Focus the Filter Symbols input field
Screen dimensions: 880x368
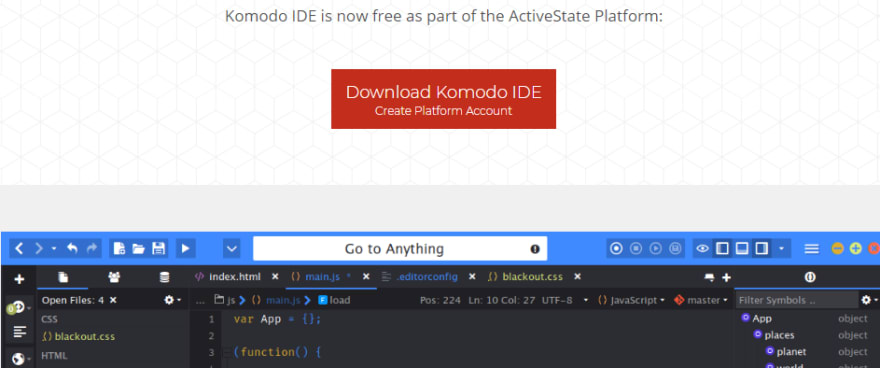pyautogui.click(x=796, y=300)
